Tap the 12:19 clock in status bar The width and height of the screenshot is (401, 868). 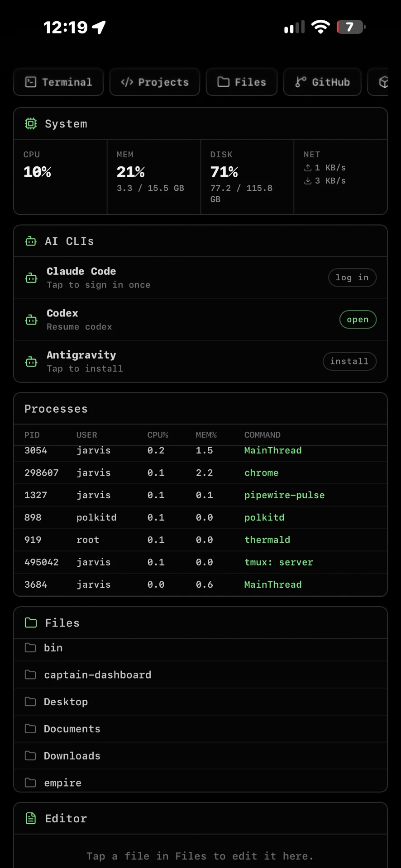click(66, 27)
